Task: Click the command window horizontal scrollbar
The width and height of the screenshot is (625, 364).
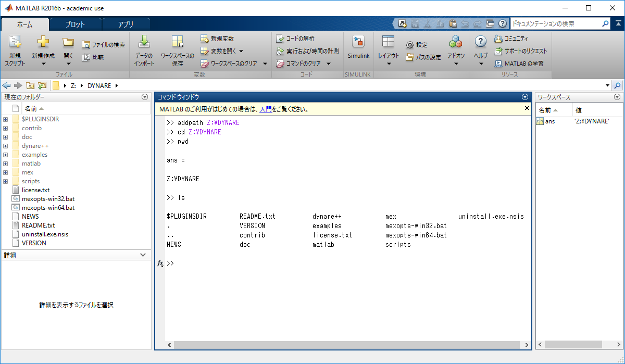Action: pos(347,345)
